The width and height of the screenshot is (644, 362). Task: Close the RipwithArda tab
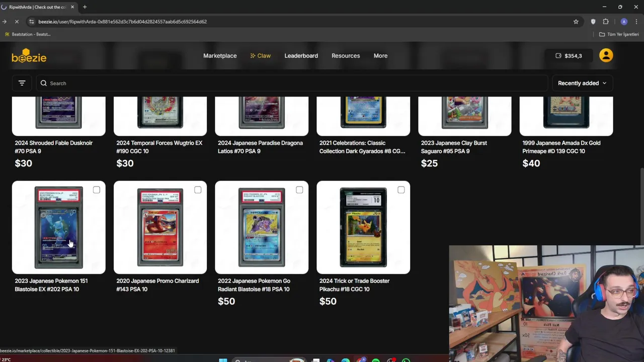[x=72, y=7]
